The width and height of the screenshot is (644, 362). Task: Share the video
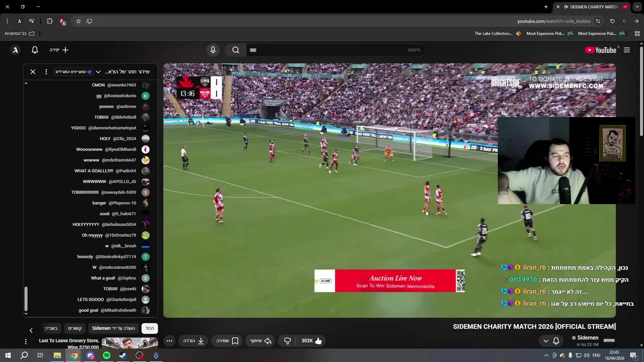click(x=261, y=341)
